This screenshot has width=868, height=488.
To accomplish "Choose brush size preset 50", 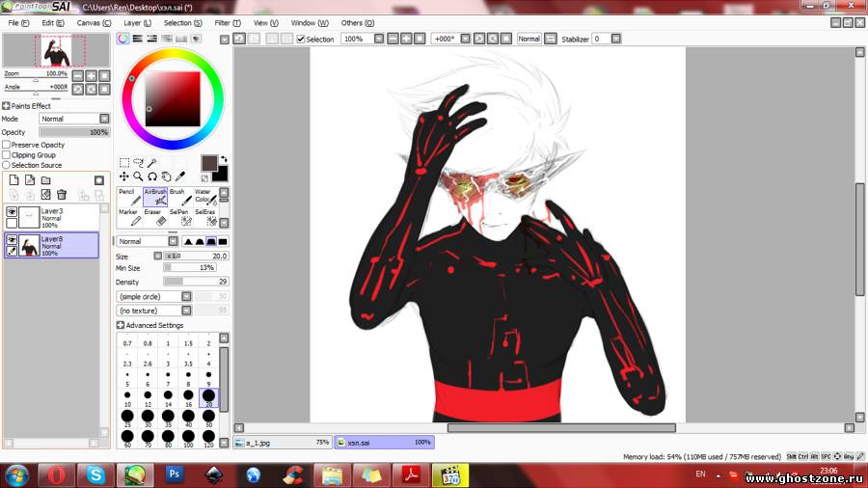I will click(208, 419).
